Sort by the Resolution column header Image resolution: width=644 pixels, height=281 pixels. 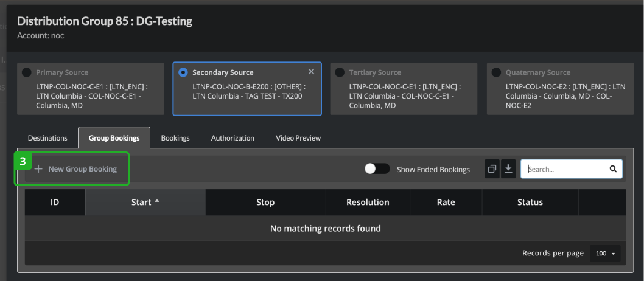pyautogui.click(x=368, y=203)
